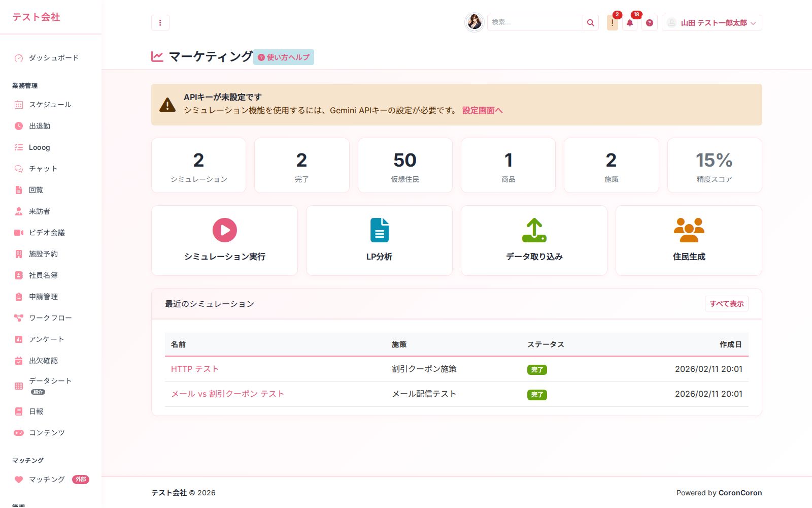Viewport: 812px width, 508px height.
Task: Click the 完了 badge in HTTP テスト row
Action: coord(537,370)
